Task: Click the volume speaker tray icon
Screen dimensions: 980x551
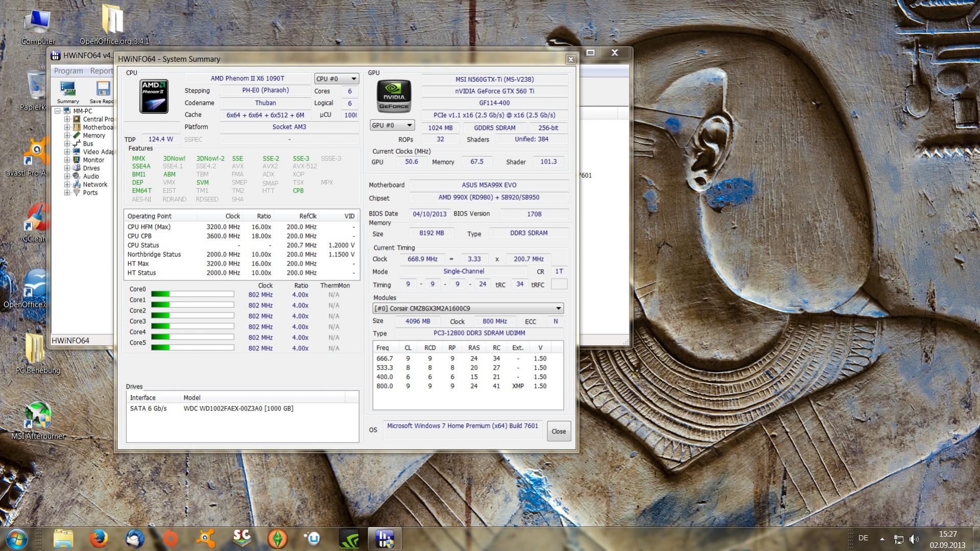Action: [914, 539]
